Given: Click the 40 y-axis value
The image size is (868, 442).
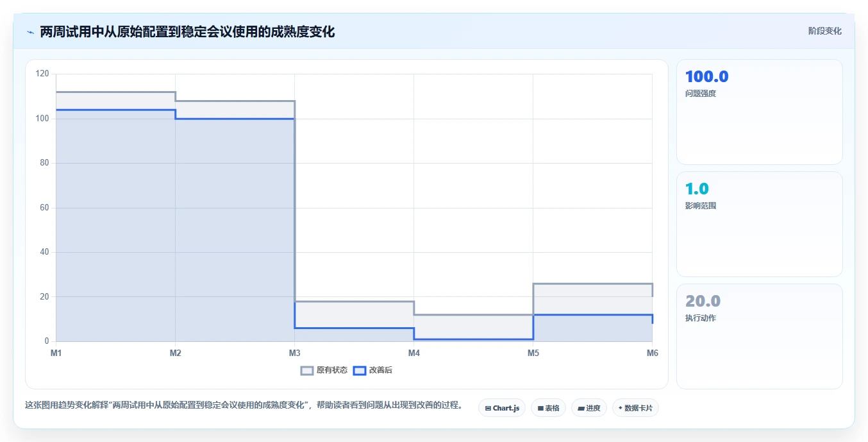Looking at the screenshot, I should (x=45, y=252).
